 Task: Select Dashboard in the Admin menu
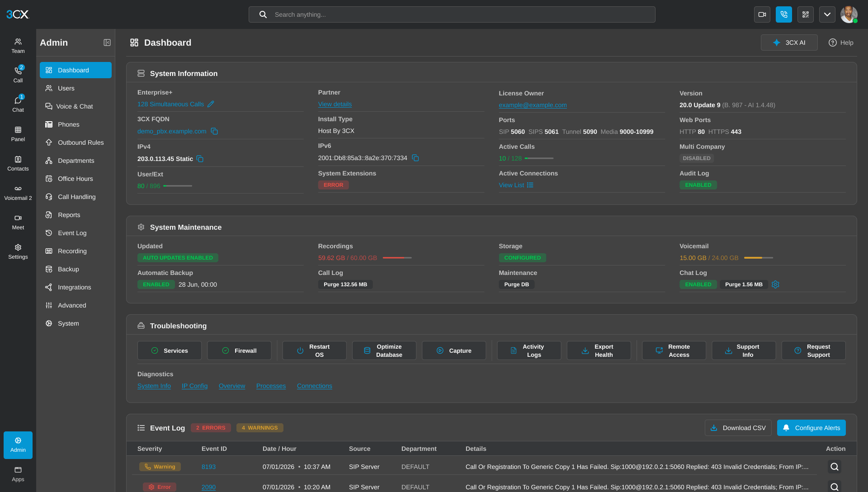coord(75,70)
